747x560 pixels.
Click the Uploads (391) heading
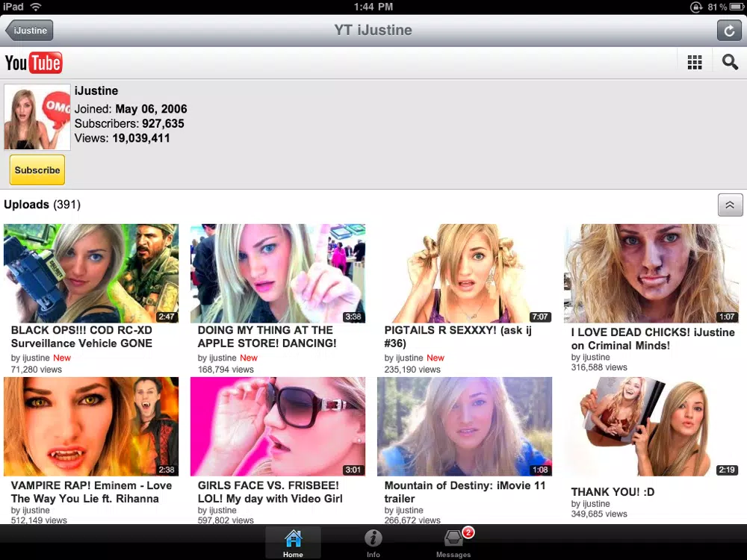pos(42,205)
